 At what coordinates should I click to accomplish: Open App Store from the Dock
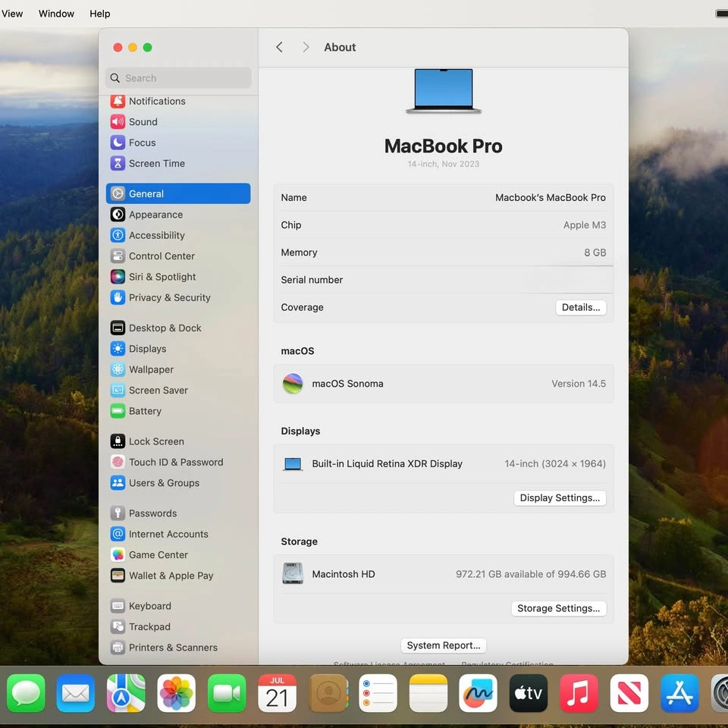tap(679, 693)
